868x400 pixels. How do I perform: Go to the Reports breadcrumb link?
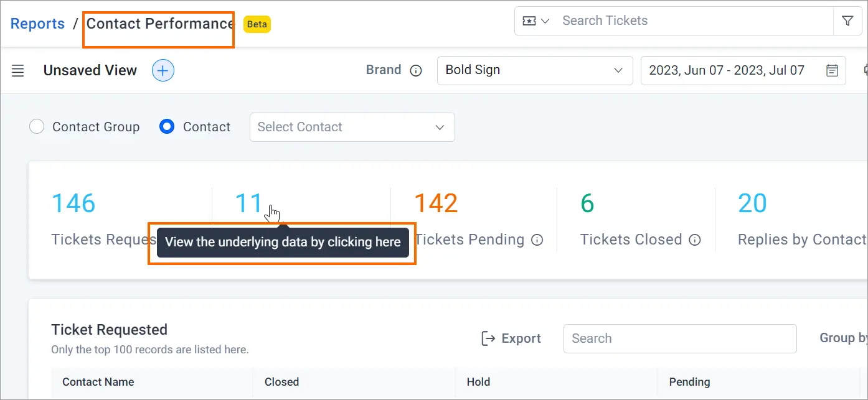tap(38, 24)
